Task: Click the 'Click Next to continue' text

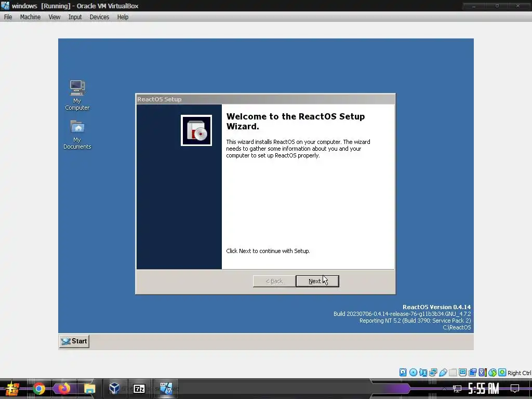Action: 268,251
